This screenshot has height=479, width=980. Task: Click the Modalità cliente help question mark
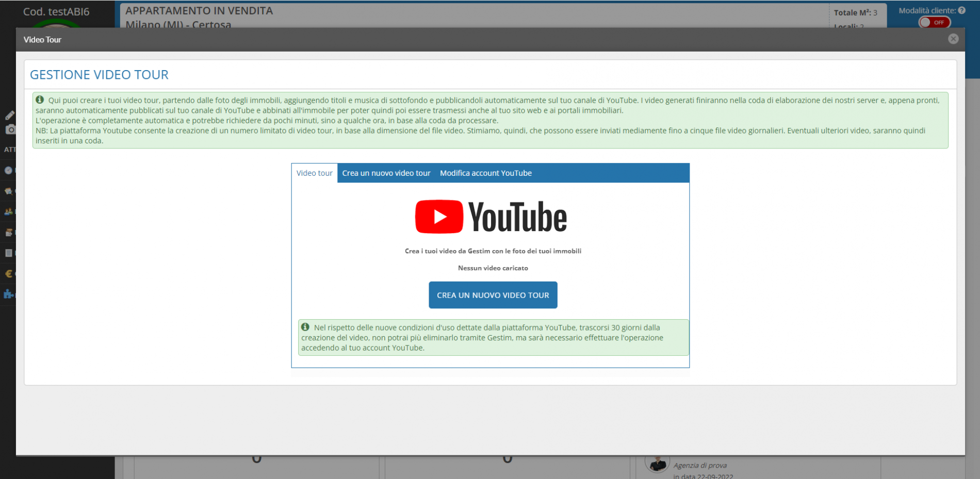point(962,10)
